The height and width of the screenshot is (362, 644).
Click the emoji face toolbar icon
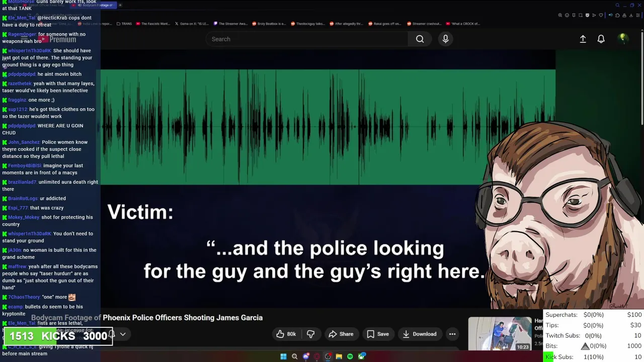(567, 15)
